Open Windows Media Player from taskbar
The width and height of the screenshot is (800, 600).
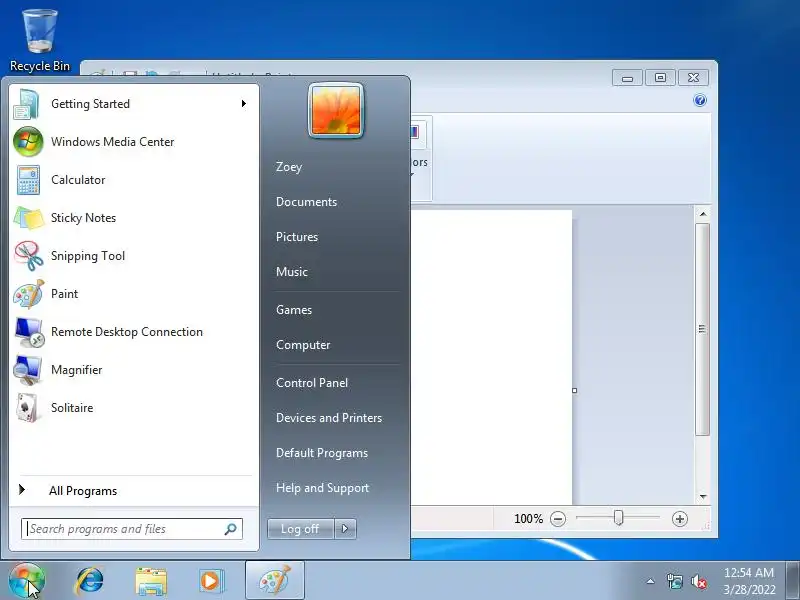point(211,581)
